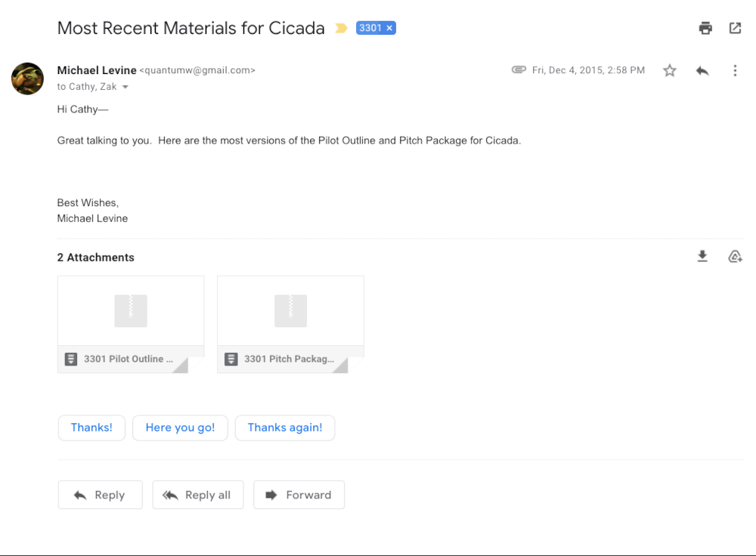Choose the "Thanks!" smart reply

click(x=91, y=428)
